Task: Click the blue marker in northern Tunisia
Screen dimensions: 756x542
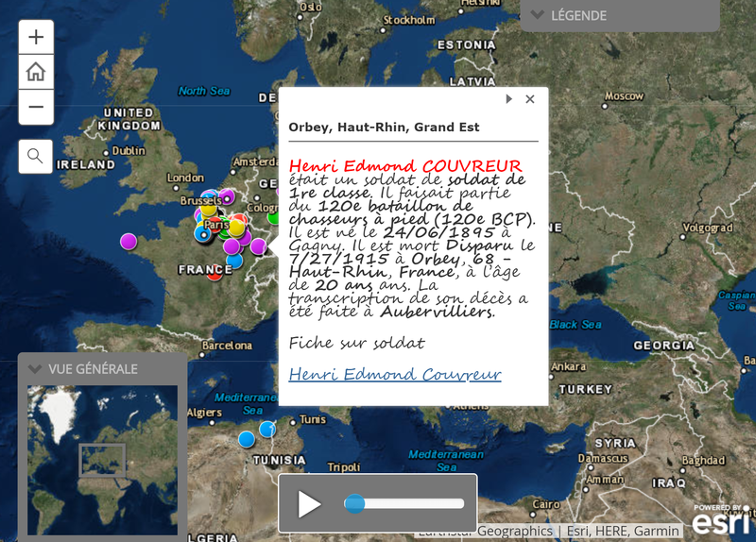Action: click(267, 430)
